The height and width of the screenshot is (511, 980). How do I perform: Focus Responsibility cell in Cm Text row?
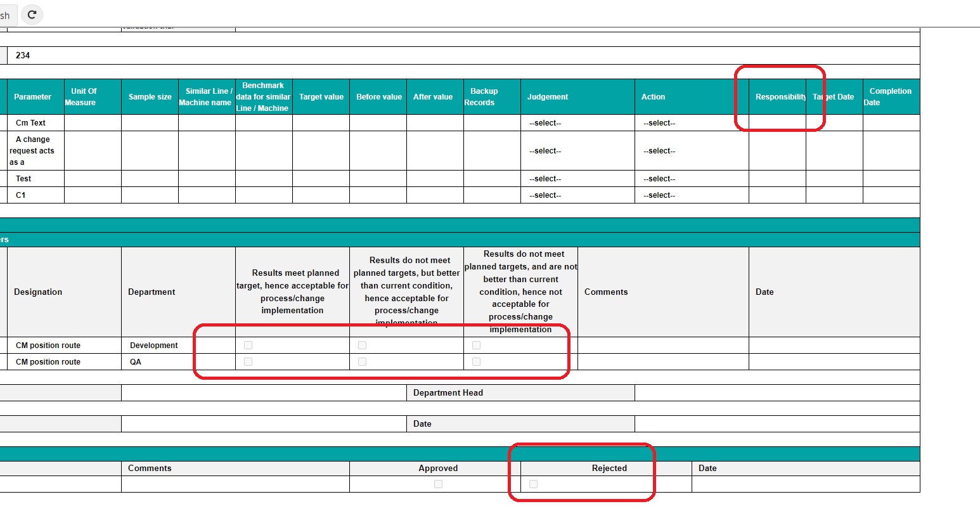coord(777,123)
